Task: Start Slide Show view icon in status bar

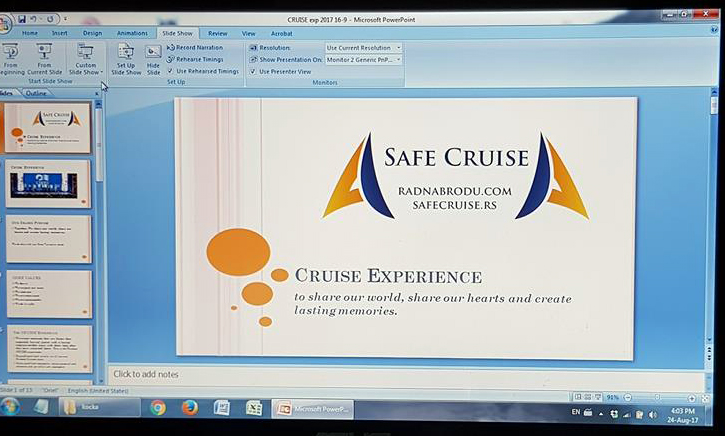Action: pyautogui.click(x=598, y=397)
